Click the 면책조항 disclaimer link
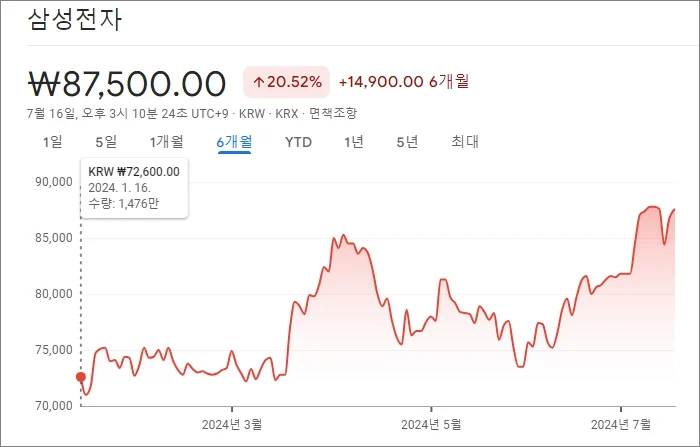Viewport: 700px width, 447px height. point(333,113)
